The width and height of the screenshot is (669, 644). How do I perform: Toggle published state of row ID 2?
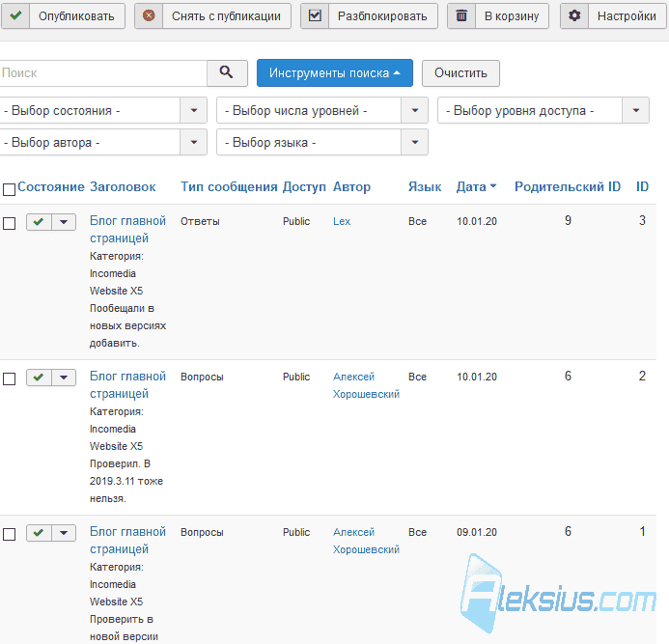pos(39,378)
